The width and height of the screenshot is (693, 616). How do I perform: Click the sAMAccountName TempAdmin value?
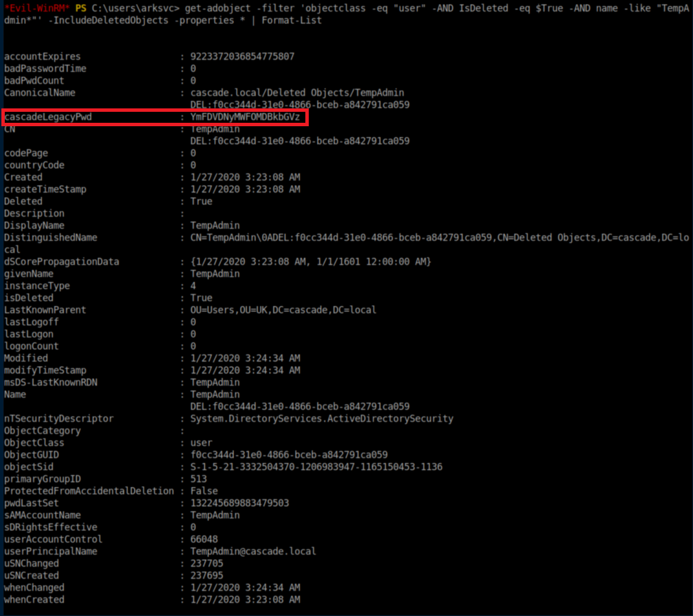(x=215, y=515)
